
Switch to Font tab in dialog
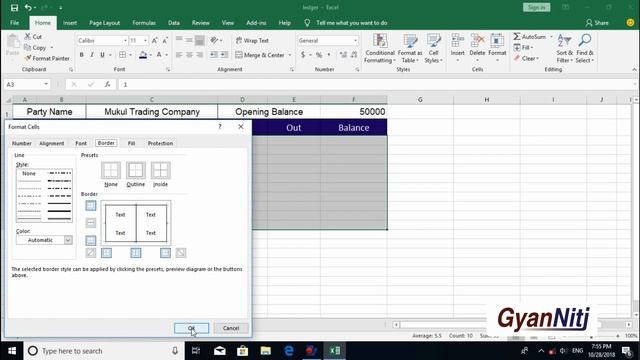81,143
